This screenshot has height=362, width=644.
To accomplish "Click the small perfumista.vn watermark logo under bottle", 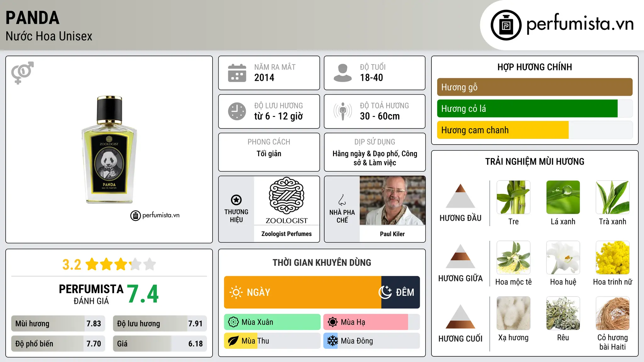I will pyautogui.click(x=155, y=216).
